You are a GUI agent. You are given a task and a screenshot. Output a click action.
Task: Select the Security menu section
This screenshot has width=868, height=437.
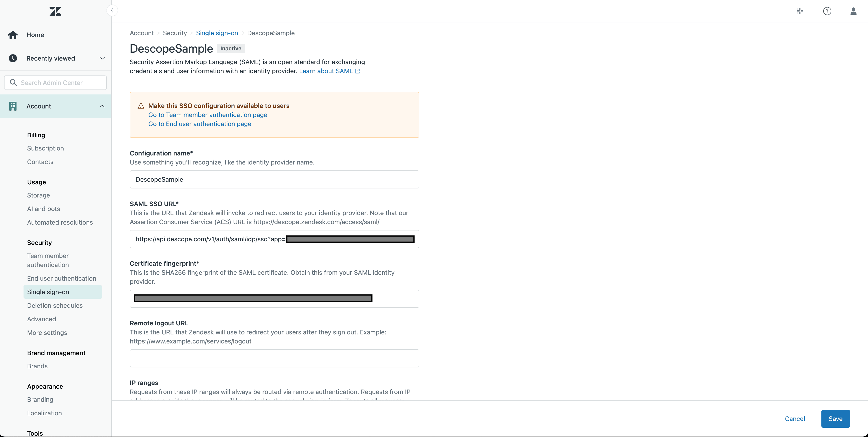(39, 242)
